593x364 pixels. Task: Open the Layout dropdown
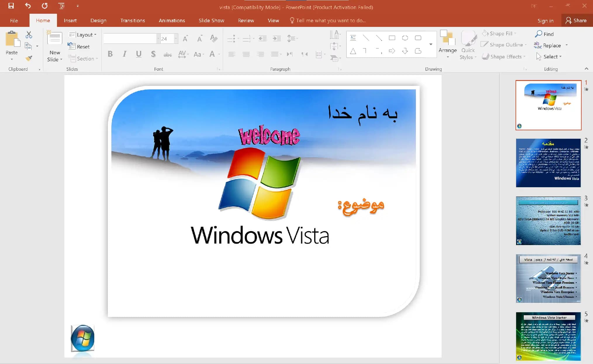click(x=82, y=34)
